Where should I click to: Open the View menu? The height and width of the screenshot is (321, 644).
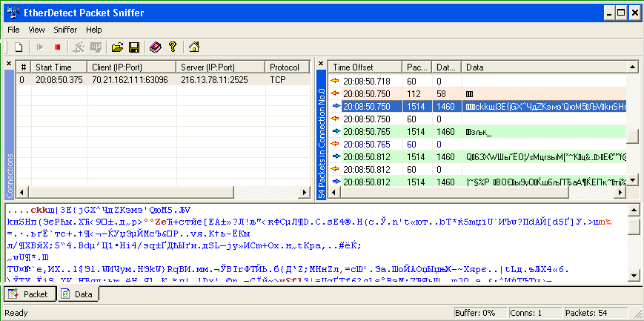pos(36,30)
